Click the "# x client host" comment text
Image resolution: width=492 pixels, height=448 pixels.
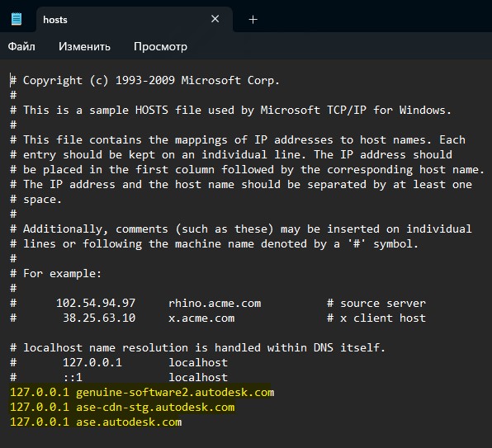coord(376,318)
